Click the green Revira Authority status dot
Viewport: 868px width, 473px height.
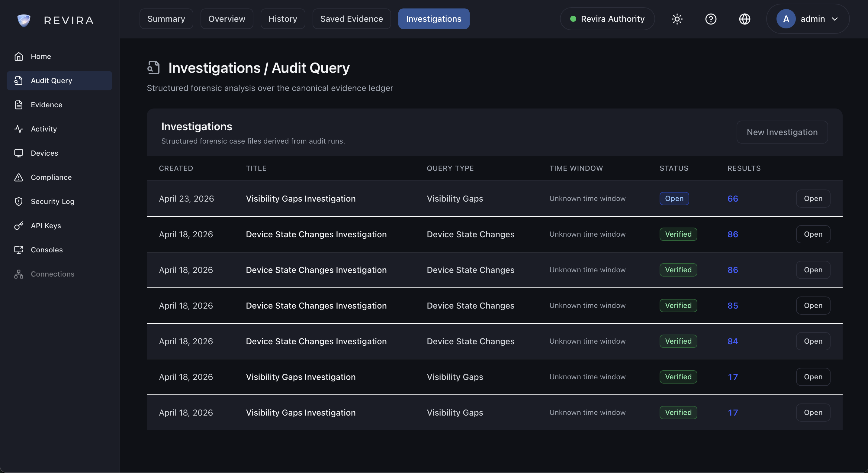tap(573, 19)
